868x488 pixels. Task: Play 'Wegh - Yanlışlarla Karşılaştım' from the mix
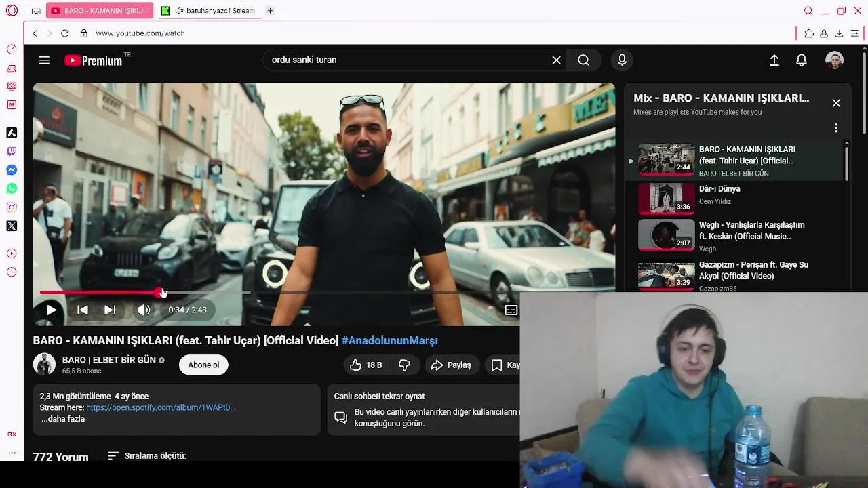click(x=734, y=235)
